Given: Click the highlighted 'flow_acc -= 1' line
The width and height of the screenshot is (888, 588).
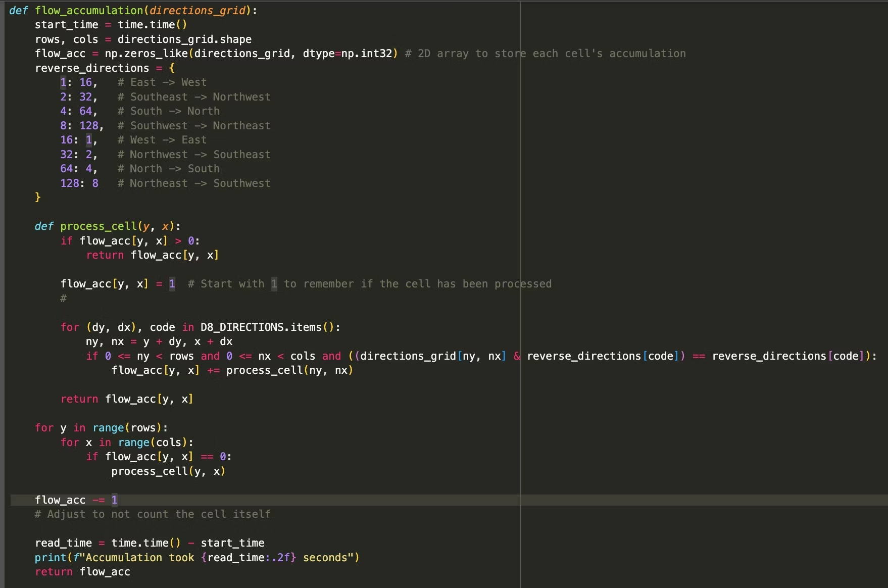Looking at the screenshot, I should click(x=76, y=500).
